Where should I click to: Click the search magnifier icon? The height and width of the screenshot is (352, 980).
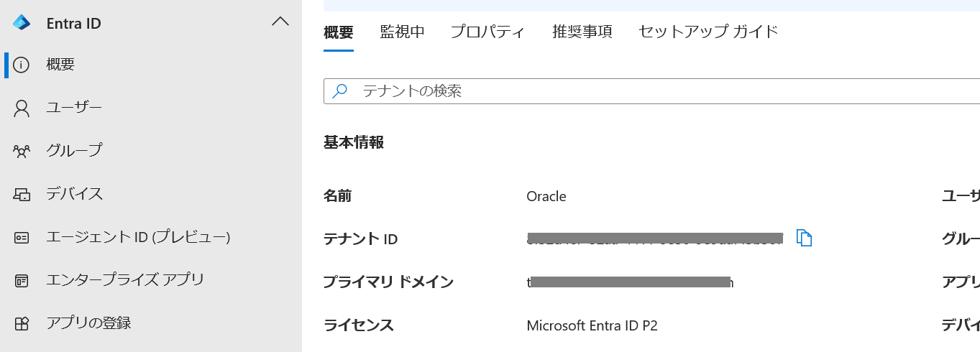pos(340,91)
